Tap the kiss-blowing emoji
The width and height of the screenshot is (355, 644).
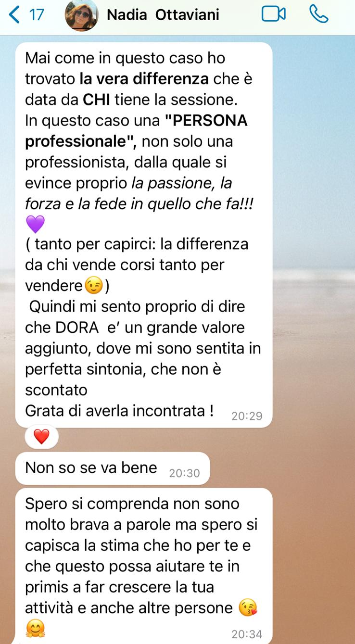click(248, 608)
